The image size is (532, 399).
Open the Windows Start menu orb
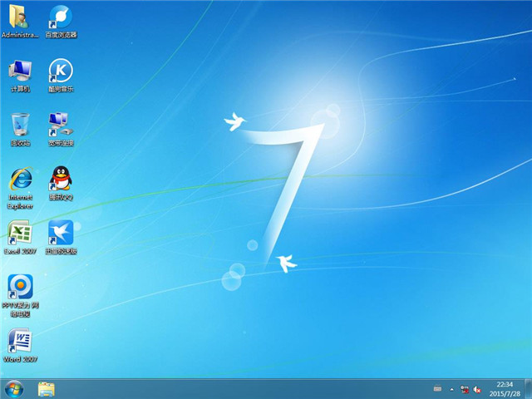pyautogui.click(x=14, y=389)
